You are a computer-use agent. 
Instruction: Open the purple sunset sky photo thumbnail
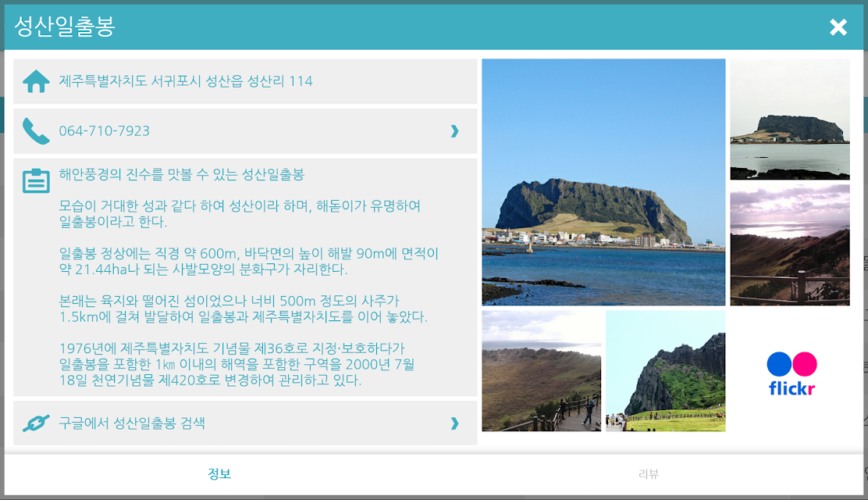790,245
